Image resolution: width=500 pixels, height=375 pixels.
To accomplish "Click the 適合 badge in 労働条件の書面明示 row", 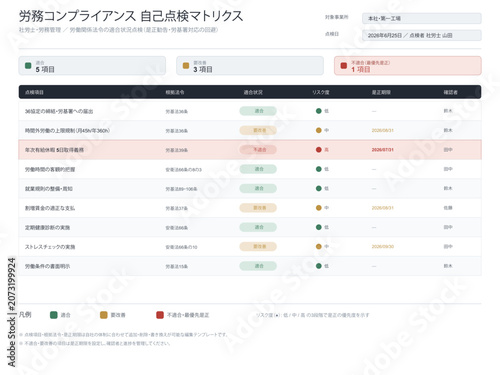I will tap(258, 266).
